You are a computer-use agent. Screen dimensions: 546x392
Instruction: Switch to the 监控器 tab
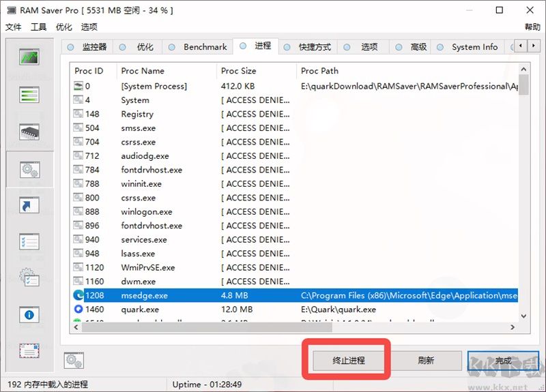click(87, 47)
